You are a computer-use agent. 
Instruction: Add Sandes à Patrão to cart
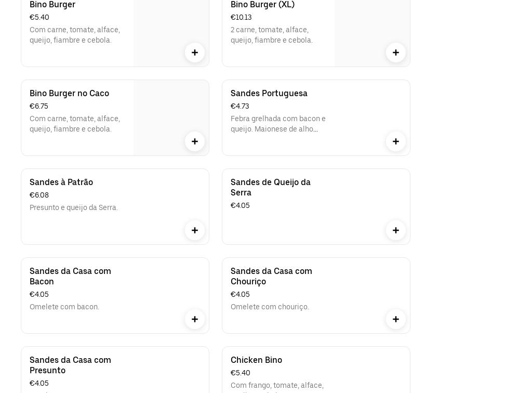pyautogui.click(x=195, y=230)
